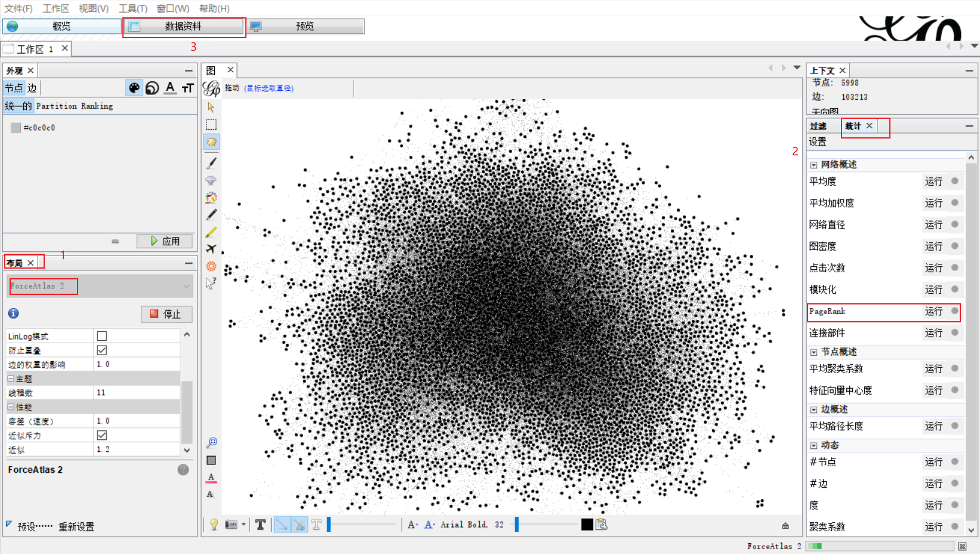Collapse the 节点概述 section
The image size is (980, 554).
[x=813, y=352]
